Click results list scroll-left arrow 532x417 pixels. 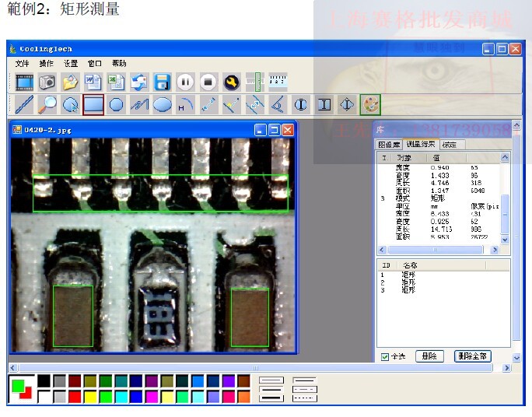(382, 250)
